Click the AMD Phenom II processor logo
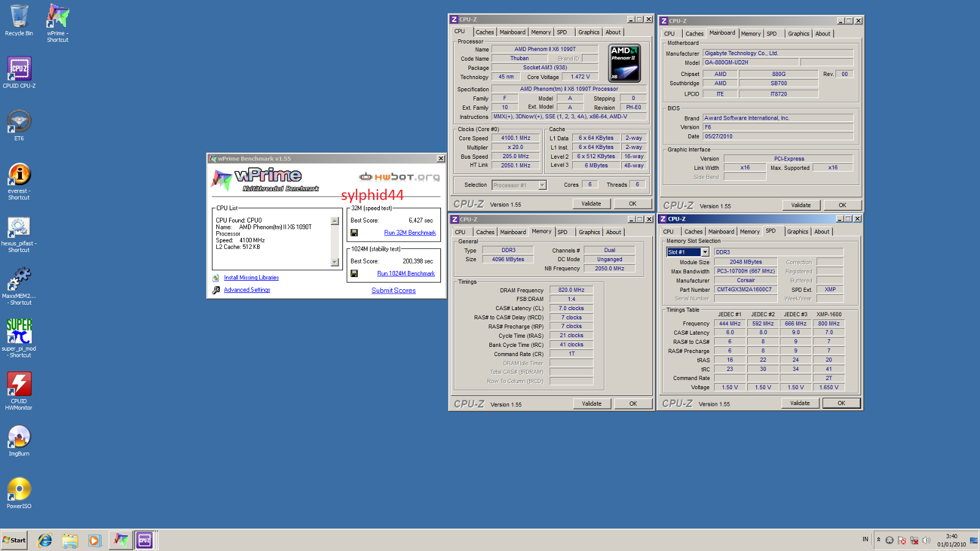This screenshot has width=980, height=551. tap(624, 63)
